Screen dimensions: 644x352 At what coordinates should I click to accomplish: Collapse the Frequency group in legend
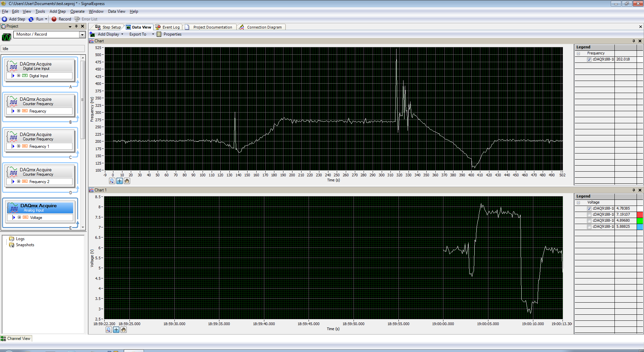(578, 53)
